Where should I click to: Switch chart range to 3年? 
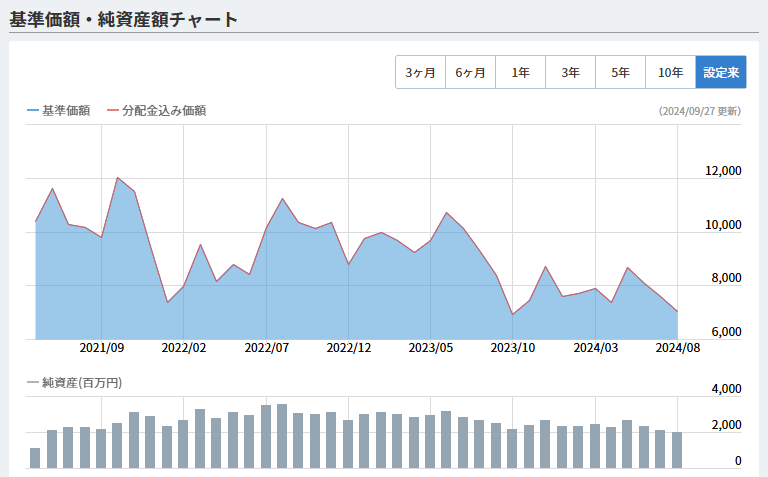click(571, 72)
